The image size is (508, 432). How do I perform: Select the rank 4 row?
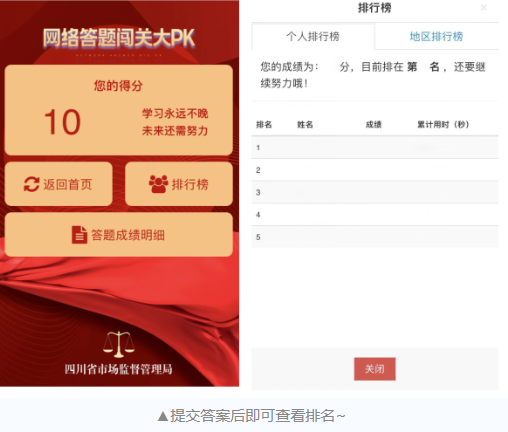(375, 215)
